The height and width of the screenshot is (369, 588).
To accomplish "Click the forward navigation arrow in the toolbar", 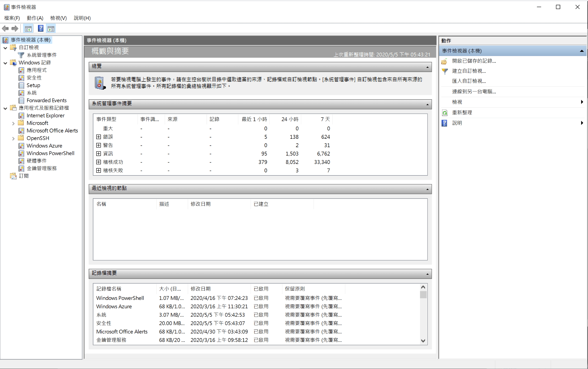I will (x=15, y=28).
